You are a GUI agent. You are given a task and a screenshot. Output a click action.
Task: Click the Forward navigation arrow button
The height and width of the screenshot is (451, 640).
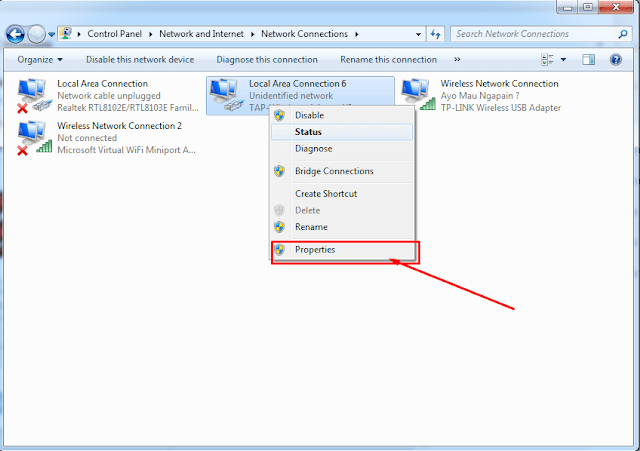click(39, 33)
